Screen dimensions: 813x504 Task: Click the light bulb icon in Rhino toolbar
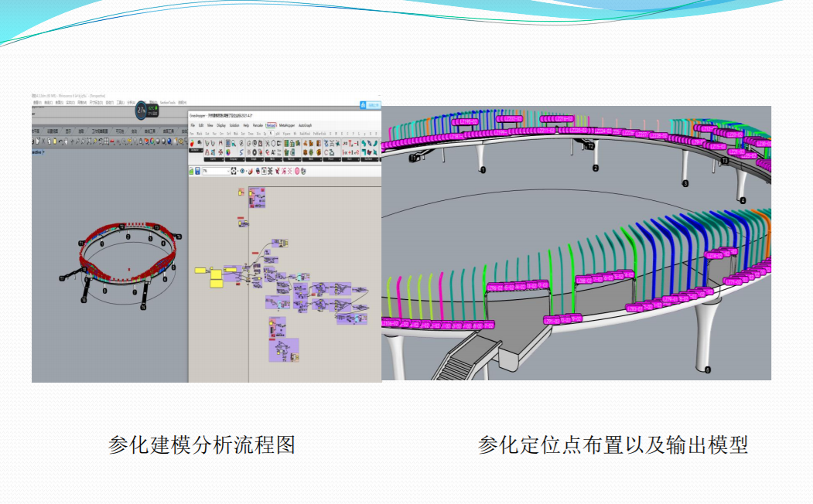pos(135,141)
